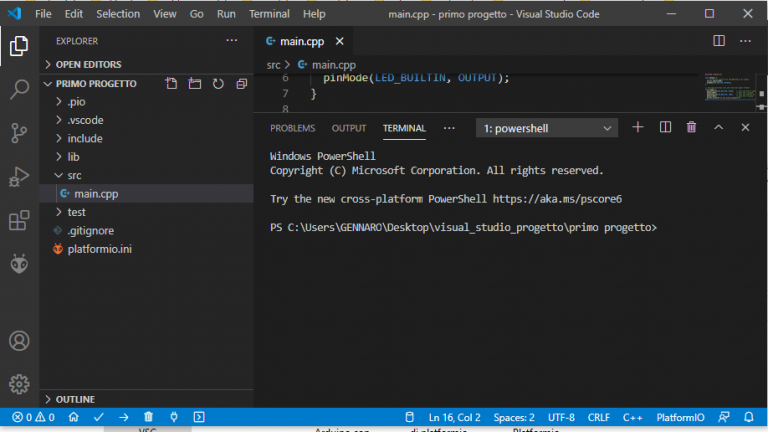The height and width of the screenshot is (432, 768).
Task: Open the Extensions view
Action: click(18, 220)
